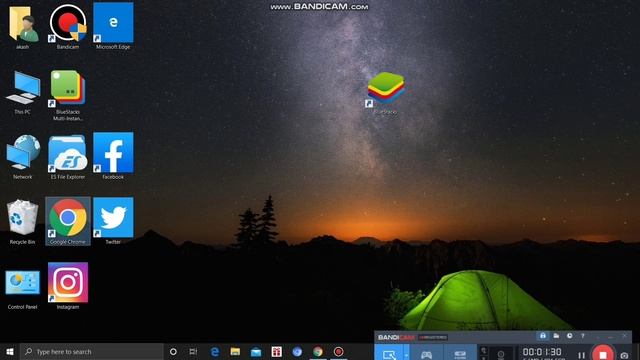Select the This PC desktop icon
Screen dimensions: 640x360
23,91
